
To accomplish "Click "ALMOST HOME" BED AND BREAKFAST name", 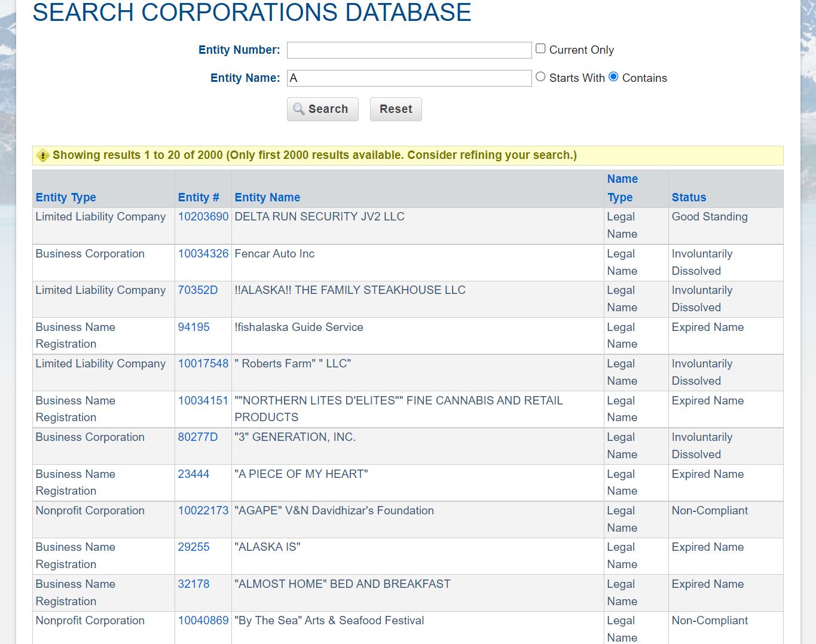I will tap(343, 584).
